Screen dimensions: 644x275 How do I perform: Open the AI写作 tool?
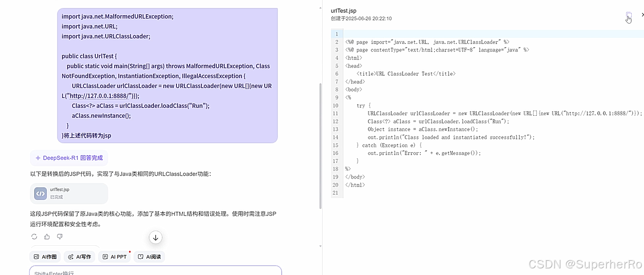tap(79, 257)
